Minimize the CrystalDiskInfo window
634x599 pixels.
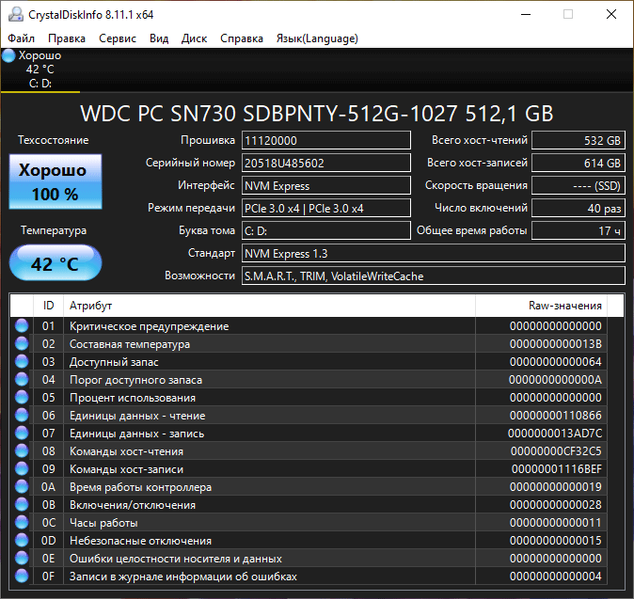(526, 15)
